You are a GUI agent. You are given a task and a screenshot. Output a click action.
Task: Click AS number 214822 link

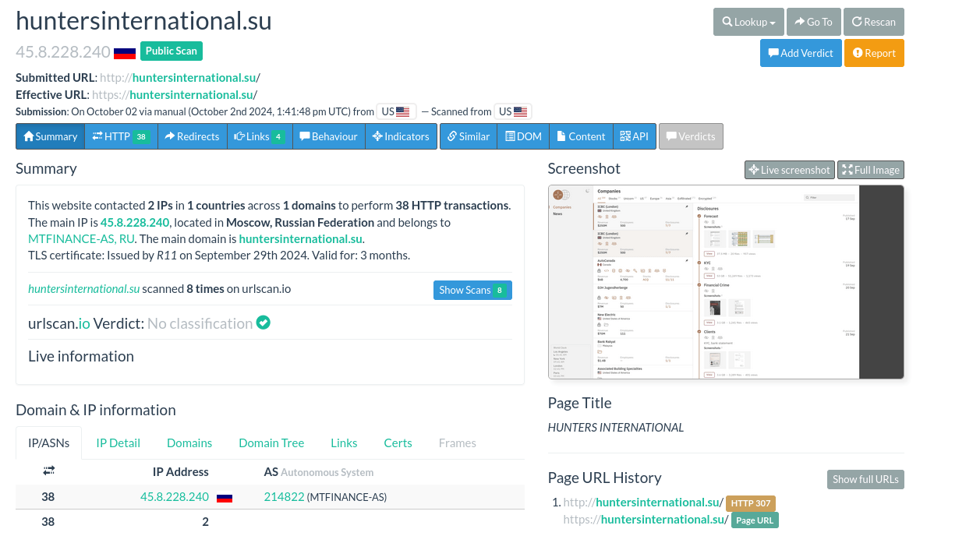pos(284,497)
